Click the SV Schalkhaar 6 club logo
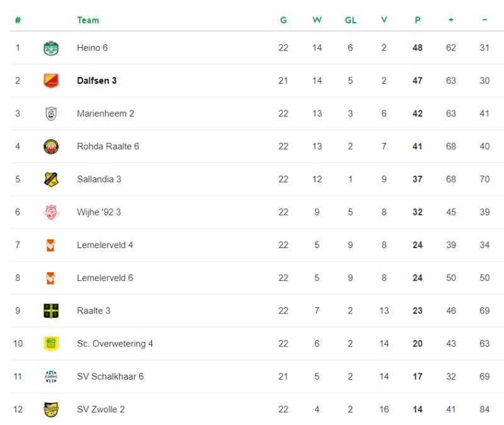This screenshot has height=425, width=504. (x=51, y=377)
